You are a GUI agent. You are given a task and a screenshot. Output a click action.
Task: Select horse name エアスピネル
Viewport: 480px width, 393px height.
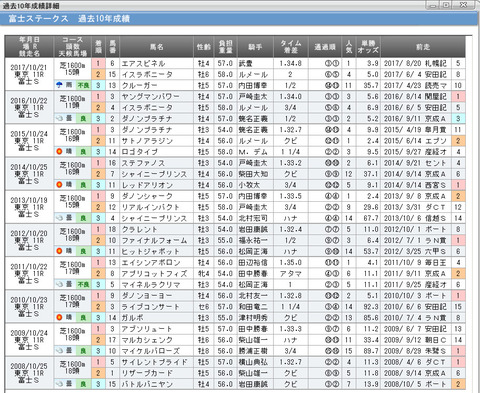click(x=144, y=63)
